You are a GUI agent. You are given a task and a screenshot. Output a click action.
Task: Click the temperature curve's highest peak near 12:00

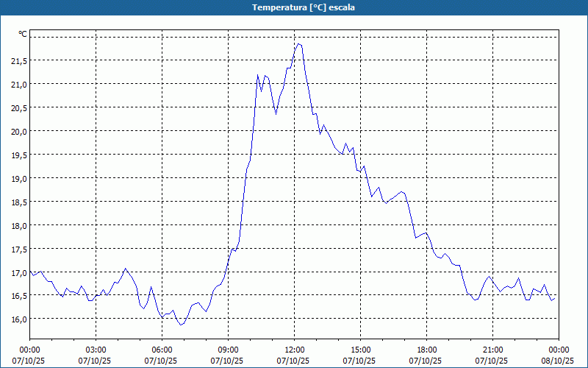pyautogui.click(x=298, y=44)
